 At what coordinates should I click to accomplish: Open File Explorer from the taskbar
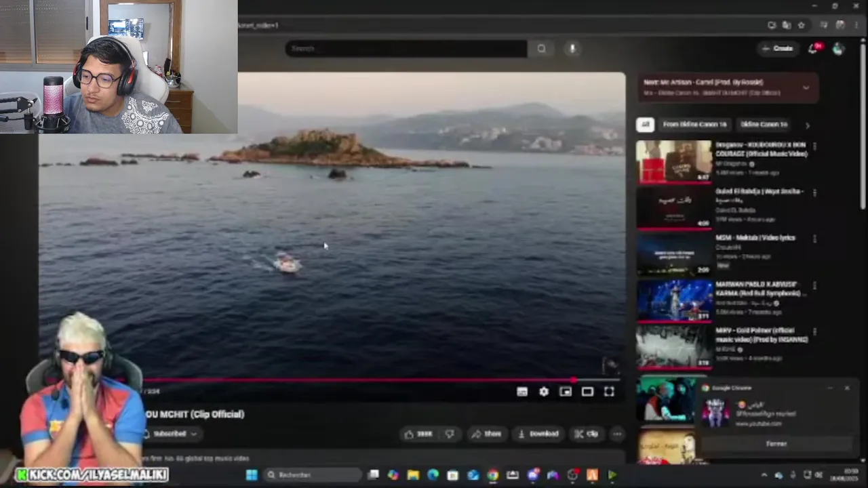coord(413,475)
